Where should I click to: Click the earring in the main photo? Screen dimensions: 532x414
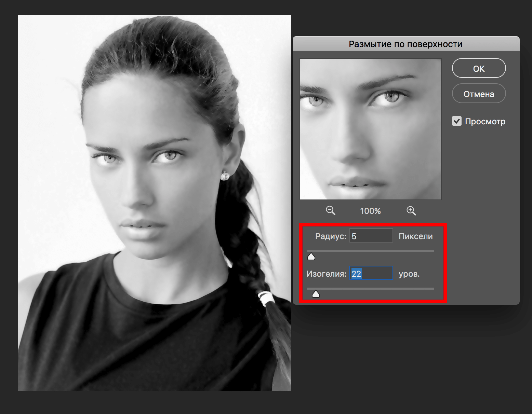point(225,176)
